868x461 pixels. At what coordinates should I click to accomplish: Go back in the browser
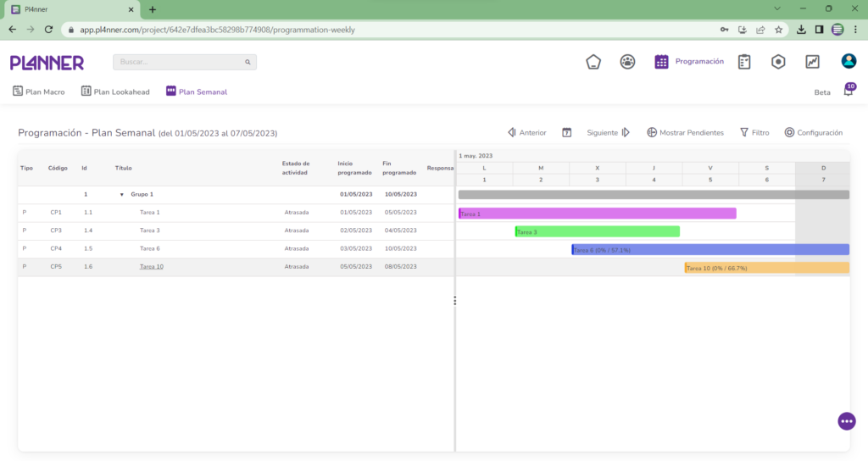coord(12,30)
